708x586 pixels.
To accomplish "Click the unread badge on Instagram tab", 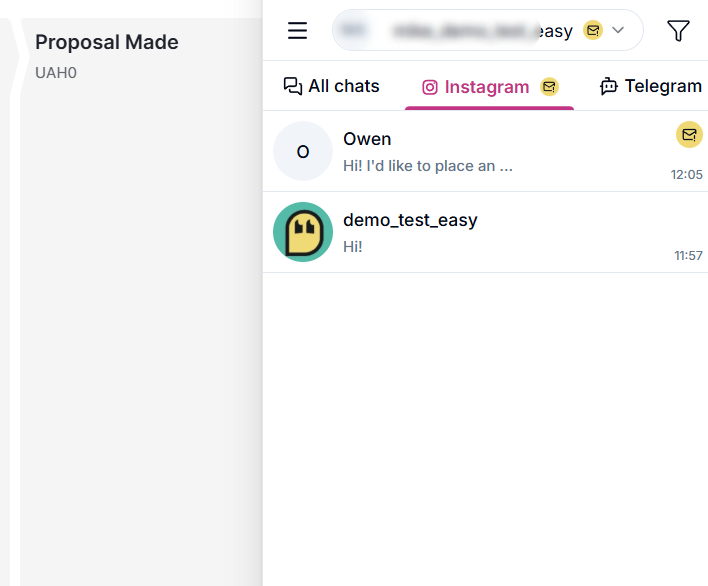I will point(550,87).
